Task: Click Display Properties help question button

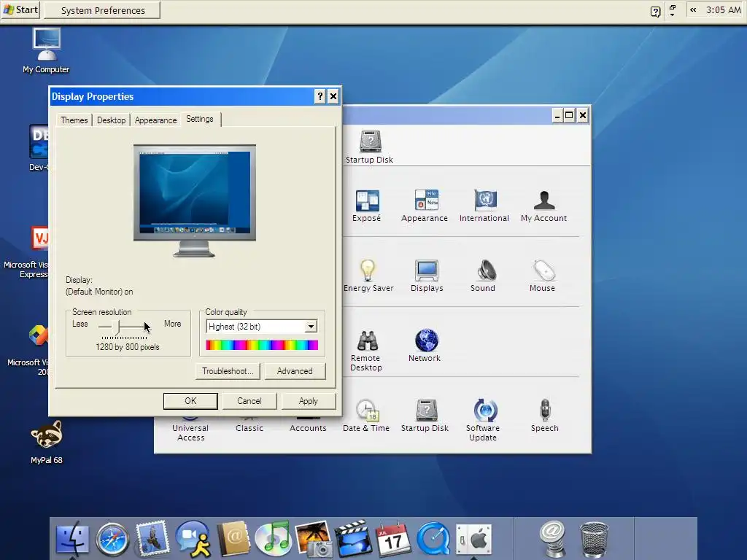Action: coord(320,97)
